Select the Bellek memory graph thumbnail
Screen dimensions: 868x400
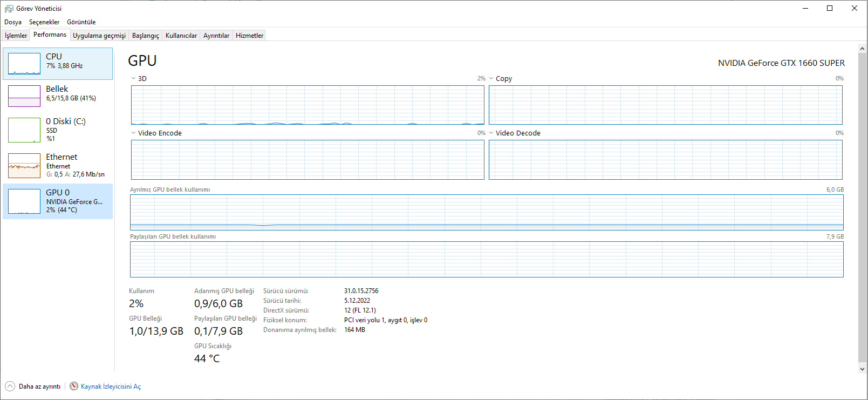(x=24, y=96)
